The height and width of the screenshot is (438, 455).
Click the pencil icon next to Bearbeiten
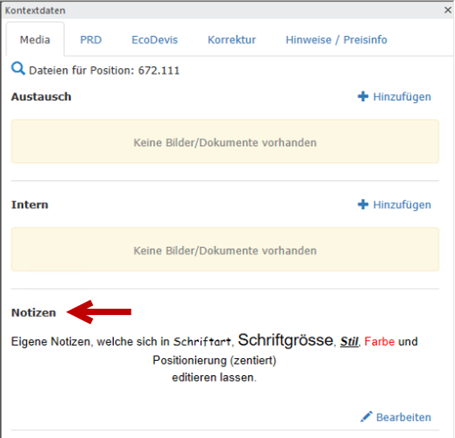click(366, 417)
